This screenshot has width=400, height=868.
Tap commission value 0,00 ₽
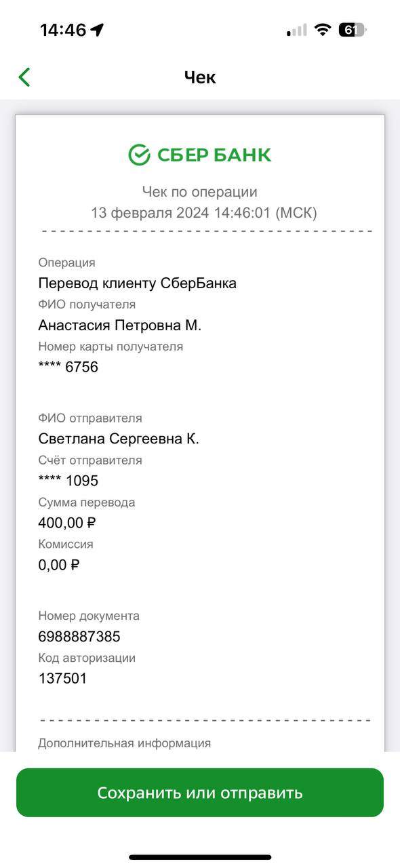59,565
